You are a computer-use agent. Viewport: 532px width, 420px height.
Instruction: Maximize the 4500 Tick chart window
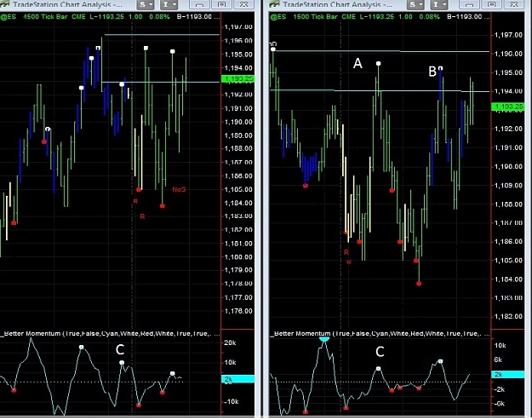pos(221,4)
